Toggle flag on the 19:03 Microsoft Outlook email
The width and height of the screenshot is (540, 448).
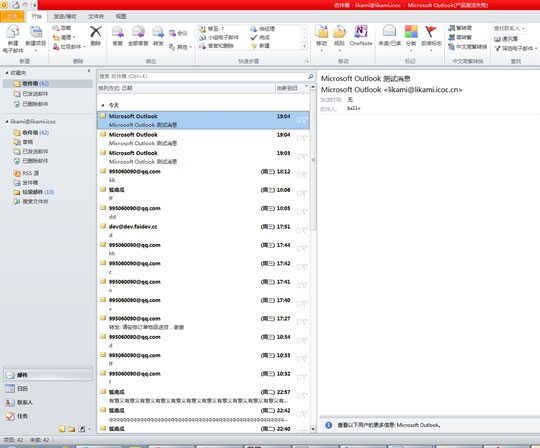coord(304,157)
